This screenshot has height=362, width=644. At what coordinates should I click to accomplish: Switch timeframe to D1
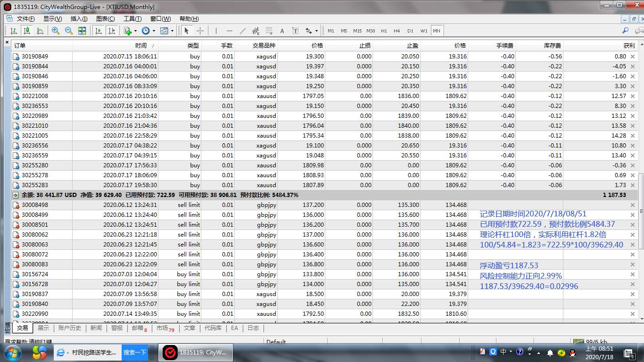tap(410, 31)
